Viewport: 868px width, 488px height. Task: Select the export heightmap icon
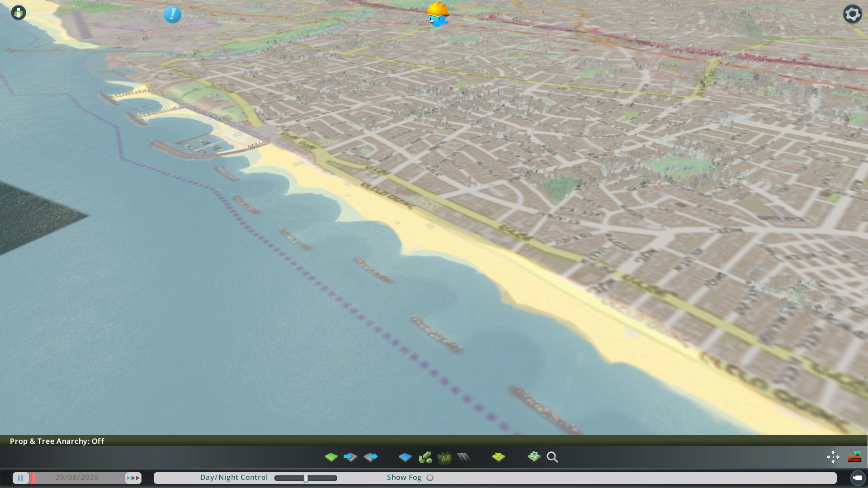pyautogui.click(x=371, y=457)
